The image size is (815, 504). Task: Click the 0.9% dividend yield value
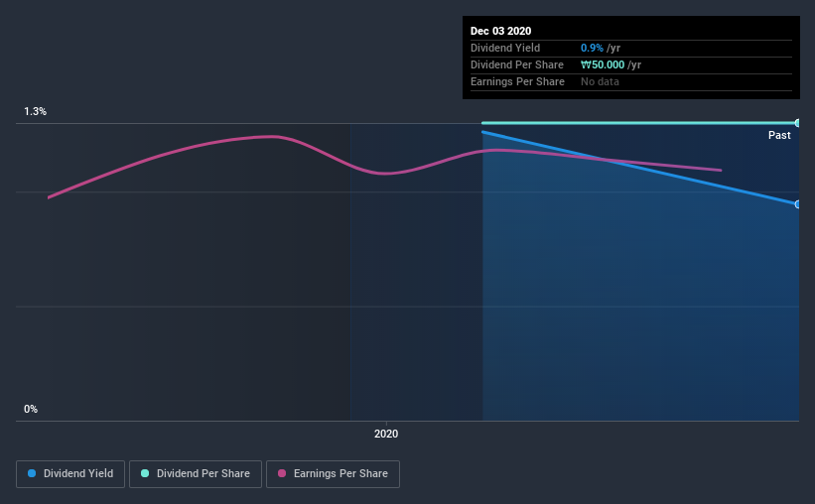tap(592, 48)
